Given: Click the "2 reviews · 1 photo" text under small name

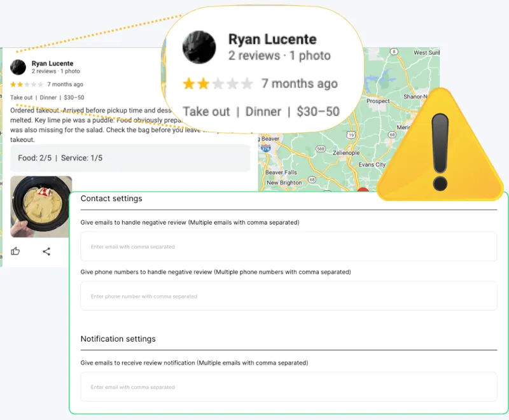Looking at the screenshot, I should [55, 71].
